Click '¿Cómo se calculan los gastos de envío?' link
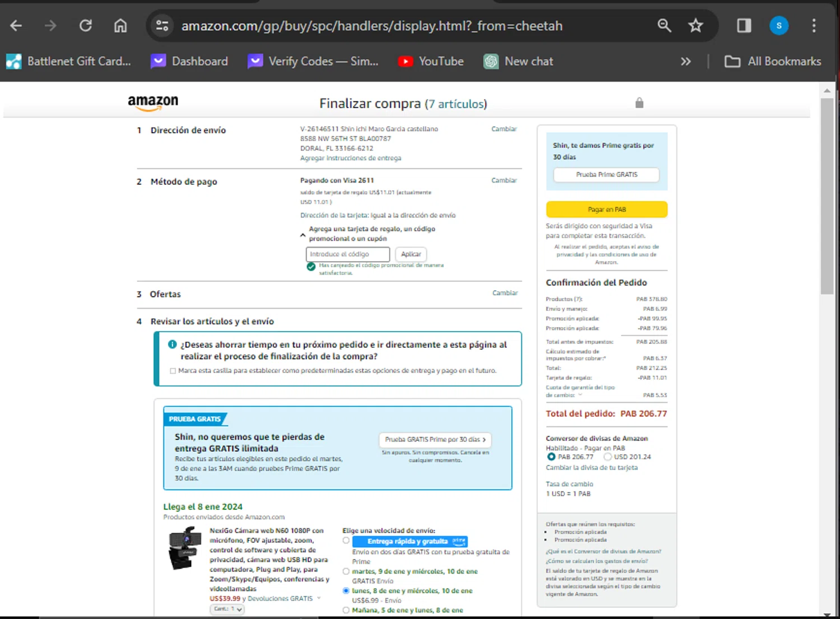The height and width of the screenshot is (619, 840). click(596, 561)
